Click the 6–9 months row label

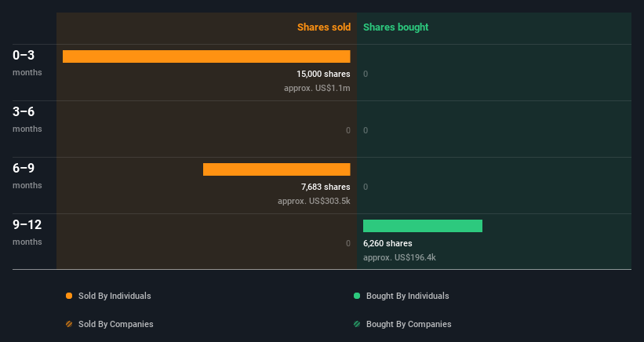click(x=27, y=176)
